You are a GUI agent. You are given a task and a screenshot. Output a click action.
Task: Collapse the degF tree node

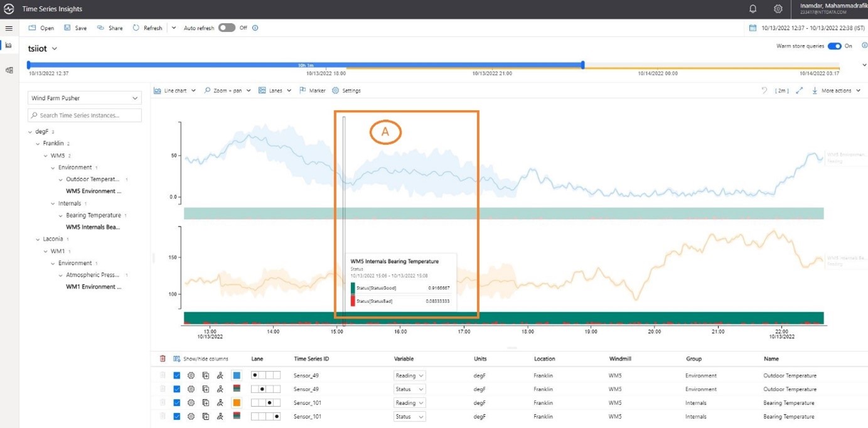click(30, 132)
